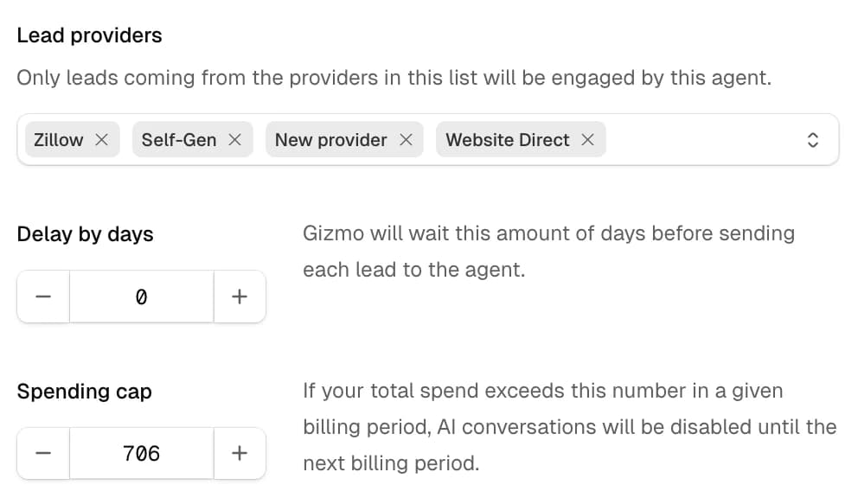This screenshot has width=858, height=504.
Task: Click the Lead providers heading
Action: point(90,35)
